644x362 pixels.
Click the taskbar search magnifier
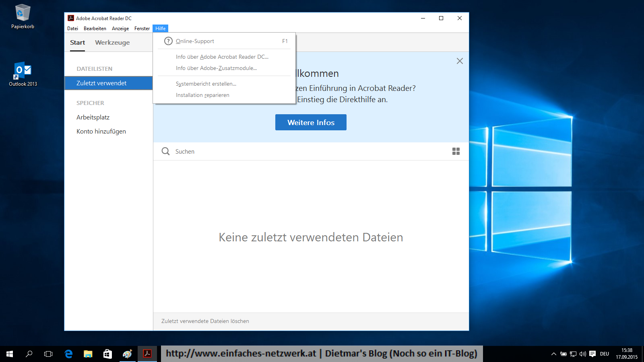pos(29,354)
